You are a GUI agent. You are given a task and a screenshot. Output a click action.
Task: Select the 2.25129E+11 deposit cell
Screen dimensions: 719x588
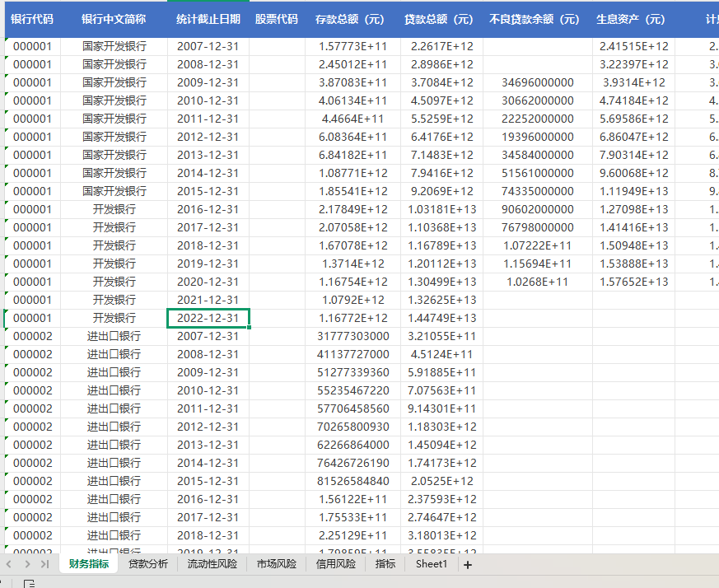pyautogui.click(x=352, y=535)
